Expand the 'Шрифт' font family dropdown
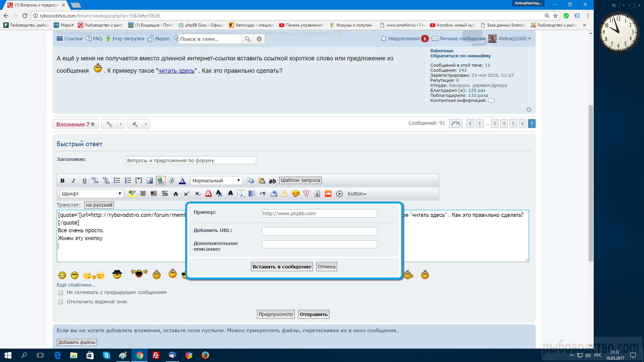The image size is (644, 362). pos(91,194)
